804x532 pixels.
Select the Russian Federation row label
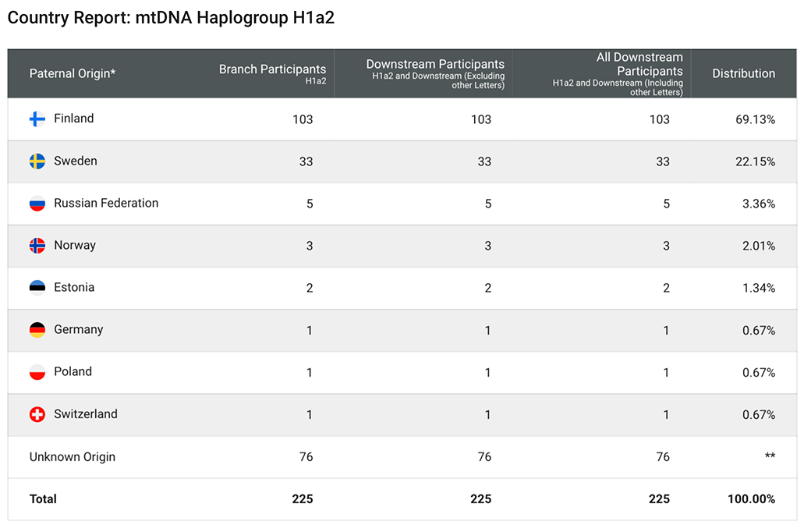(x=106, y=203)
